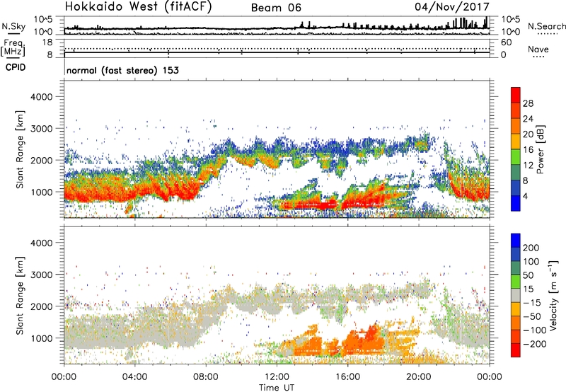The image size is (566, 392).
Task: Click the '-15' value on the velocity colorbar
Action: 532,302
